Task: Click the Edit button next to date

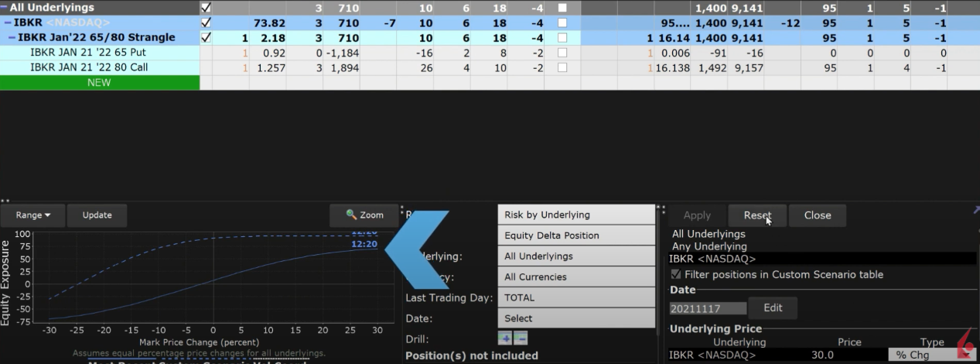Action: [772, 307]
